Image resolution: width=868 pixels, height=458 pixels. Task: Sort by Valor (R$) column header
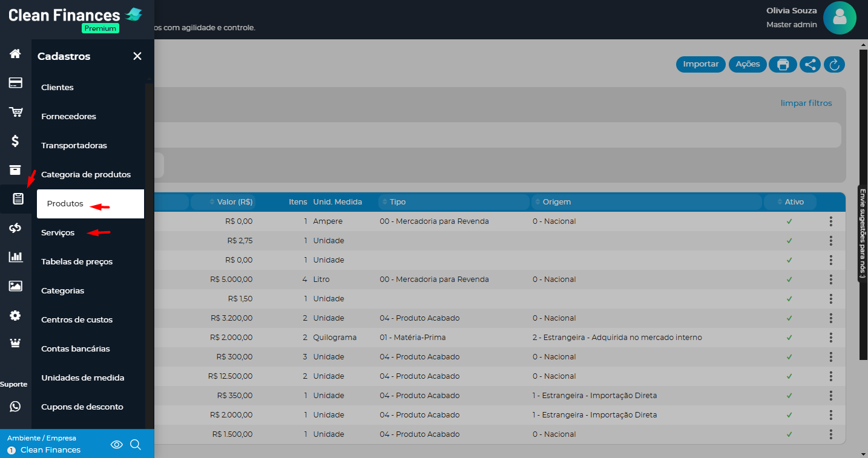pos(234,202)
